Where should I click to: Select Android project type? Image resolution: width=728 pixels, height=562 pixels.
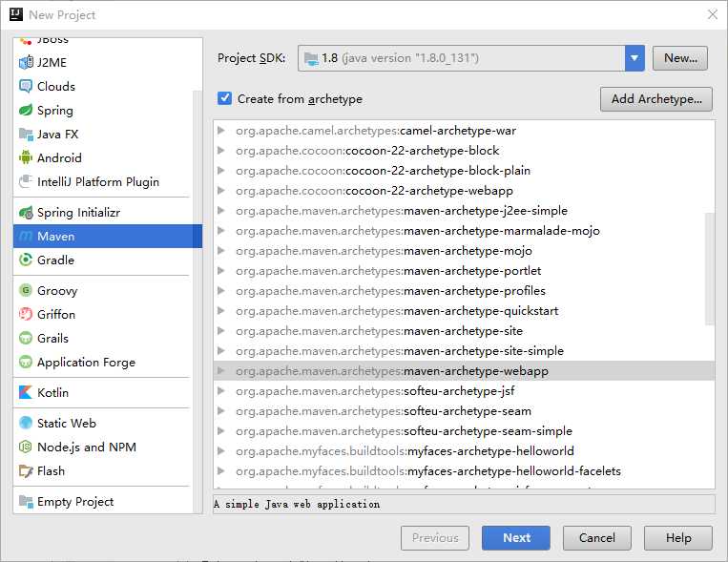(103, 158)
